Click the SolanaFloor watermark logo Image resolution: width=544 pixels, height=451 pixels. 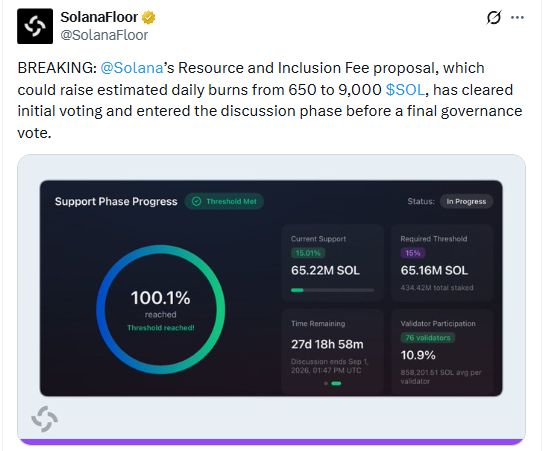(x=44, y=419)
